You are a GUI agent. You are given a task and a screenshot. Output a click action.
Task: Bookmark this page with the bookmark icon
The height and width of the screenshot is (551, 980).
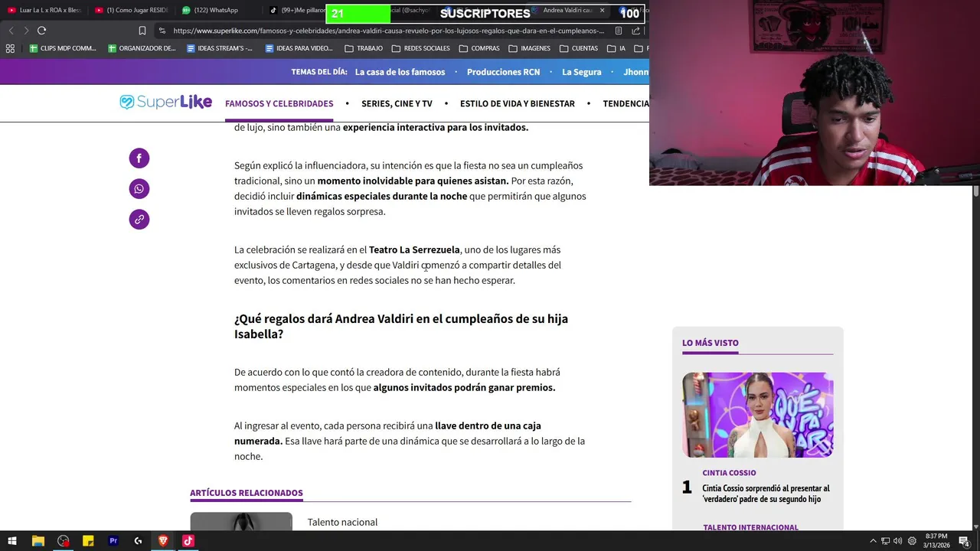[x=142, y=31]
